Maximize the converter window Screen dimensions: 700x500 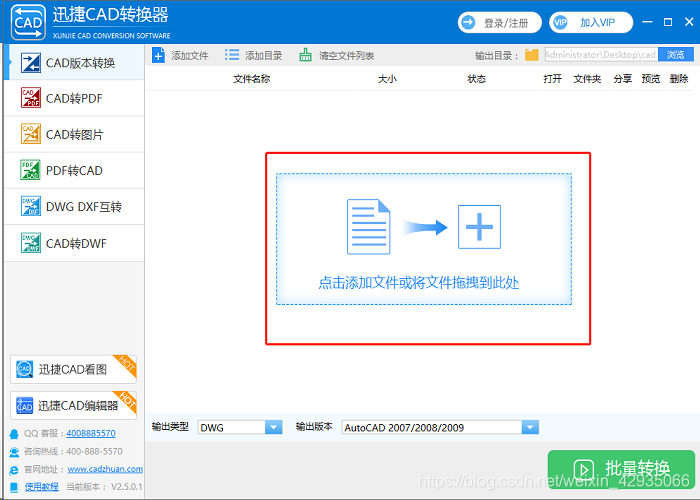[x=668, y=22]
